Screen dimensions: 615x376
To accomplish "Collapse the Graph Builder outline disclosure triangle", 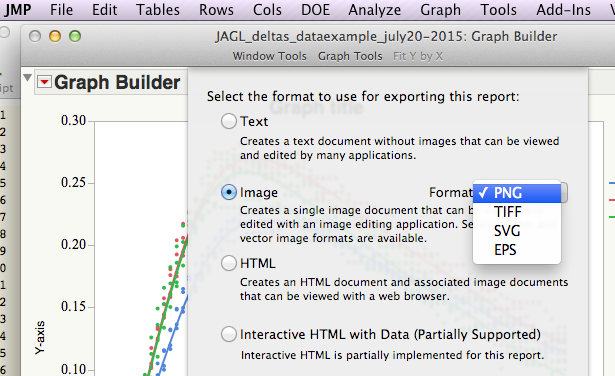I will click(x=27, y=78).
